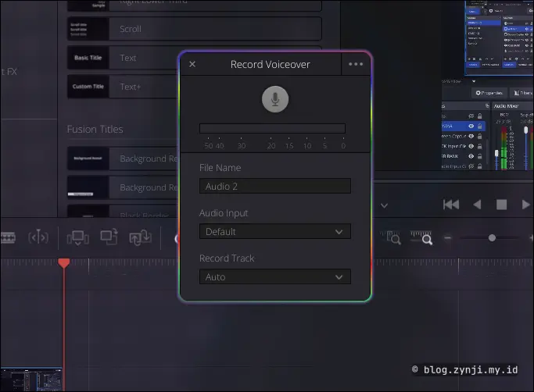Click the detail zoom magnifier icon
Screen dimensions: 534x392
tap(421, 237)
